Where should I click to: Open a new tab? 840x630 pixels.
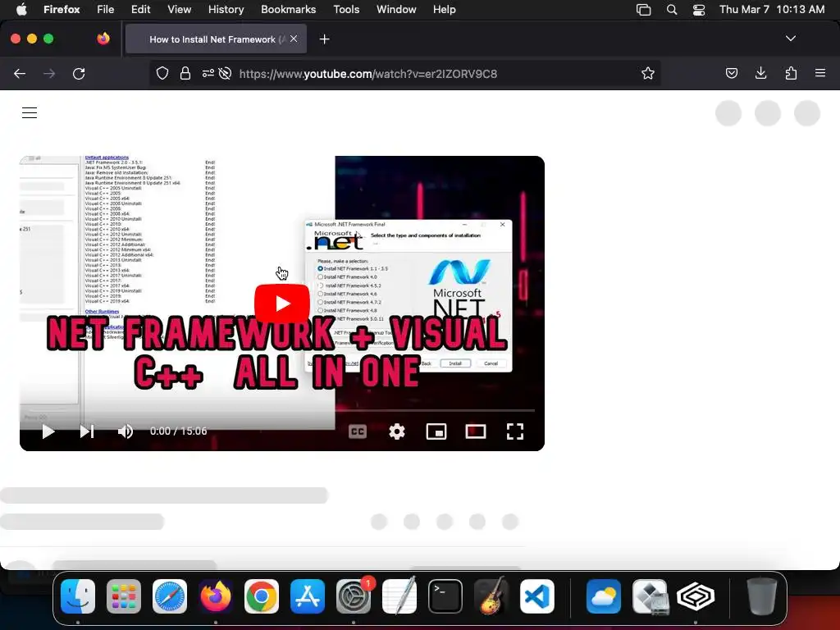pyautogui.click(x=324, y=39)
